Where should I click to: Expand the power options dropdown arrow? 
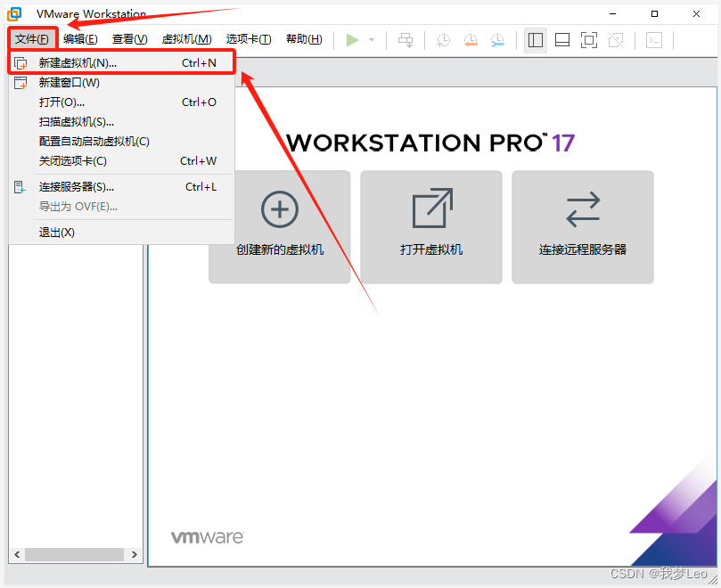tap(372, 40)
